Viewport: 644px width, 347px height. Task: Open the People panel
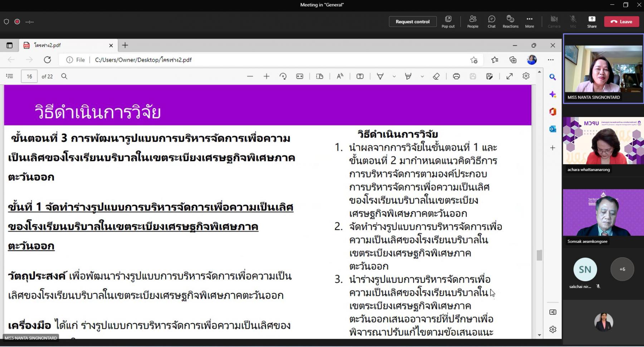point(473,22)
